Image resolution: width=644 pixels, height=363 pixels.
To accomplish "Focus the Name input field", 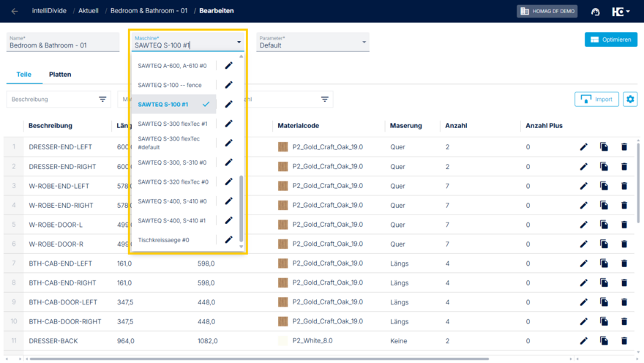I will [63, 42].
